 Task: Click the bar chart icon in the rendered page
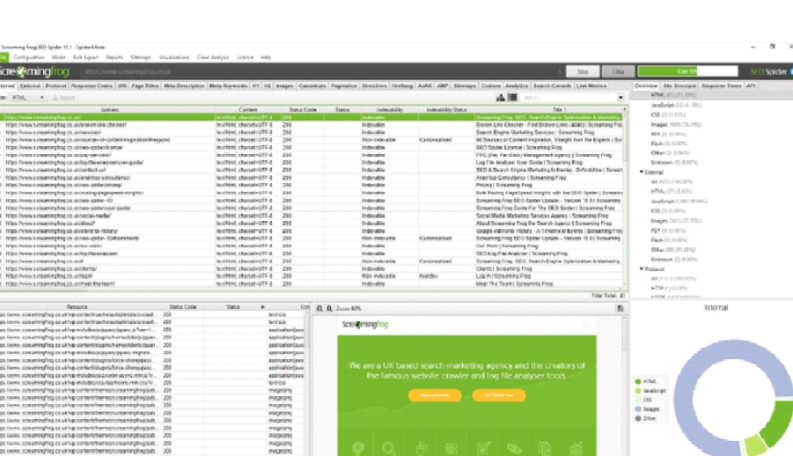pyautogui.click(x=576, y=448)
